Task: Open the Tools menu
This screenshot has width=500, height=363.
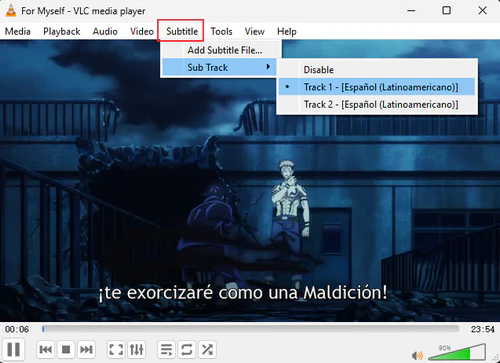Action: (221, 31)
